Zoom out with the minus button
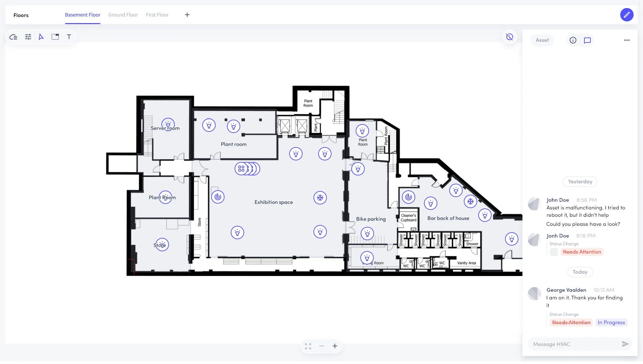Viewport: 643px width, 364px height. pos(321,346)
